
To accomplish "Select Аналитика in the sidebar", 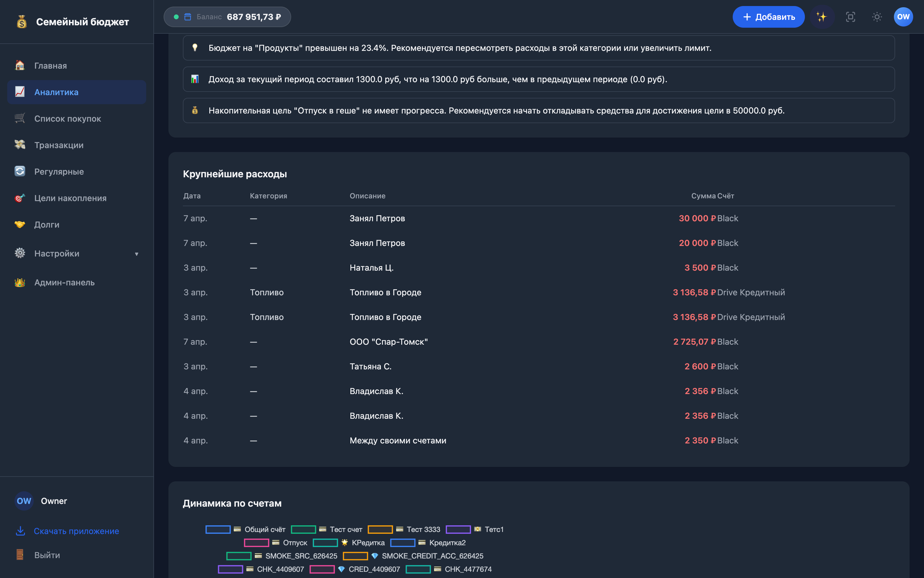I will point(76,92).
